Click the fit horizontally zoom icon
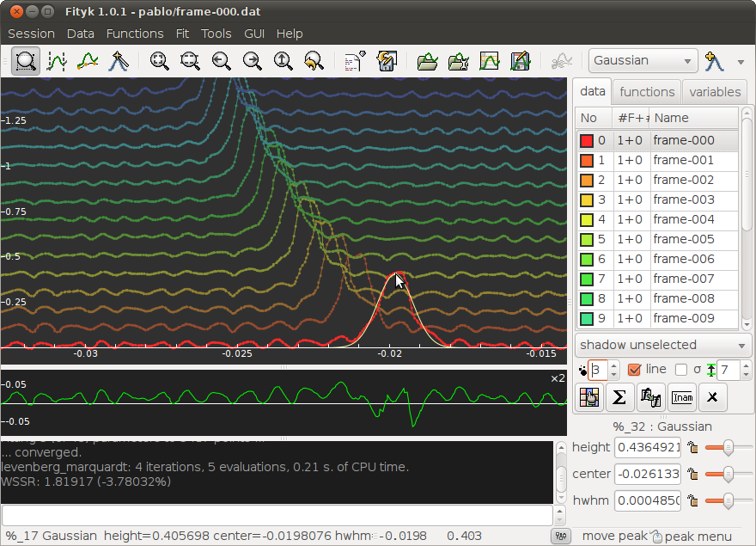The height and width of the screenshot is (546, 756). coord(190,61)
